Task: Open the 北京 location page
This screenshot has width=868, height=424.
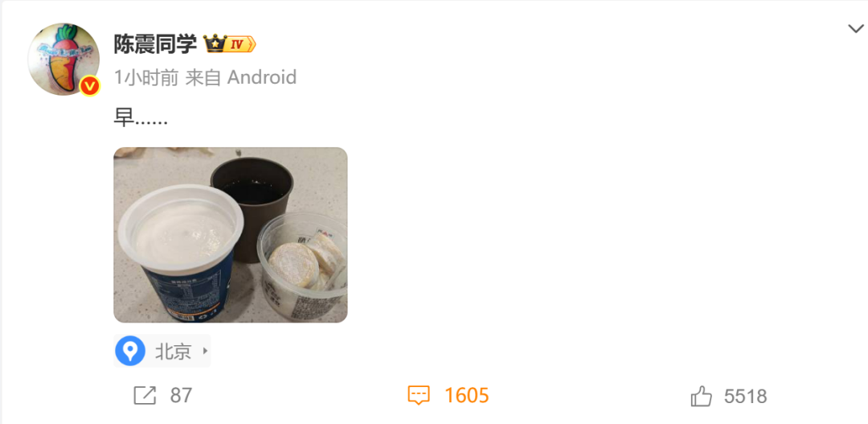Action: [x=173, y=352]
